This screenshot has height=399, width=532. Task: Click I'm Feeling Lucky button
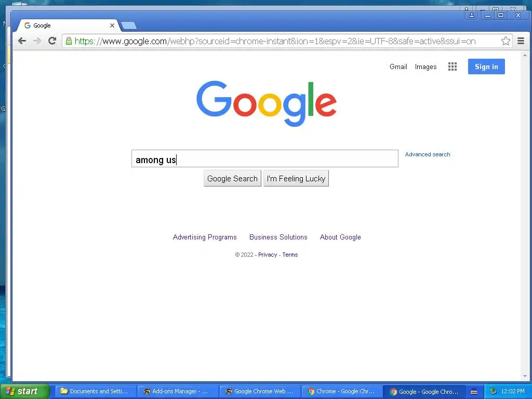pyautogui.click(x=296, y=179)
